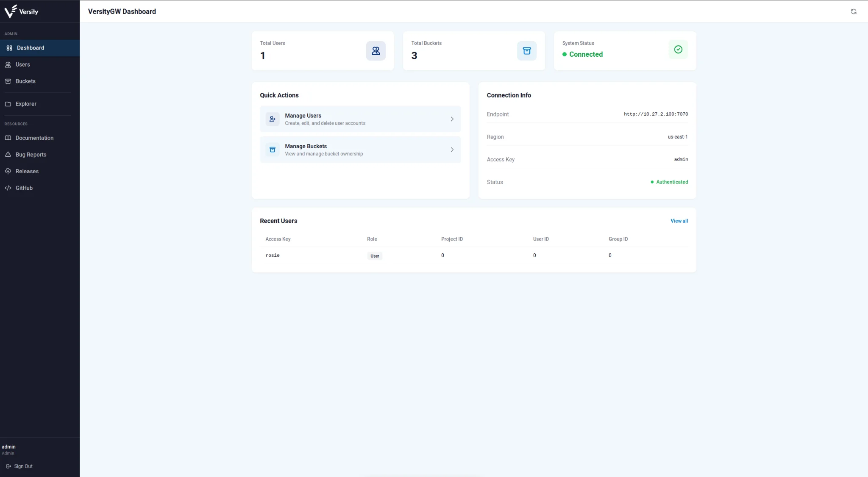
Task: Go to Users in sidebar
Action: click(23, 65)
